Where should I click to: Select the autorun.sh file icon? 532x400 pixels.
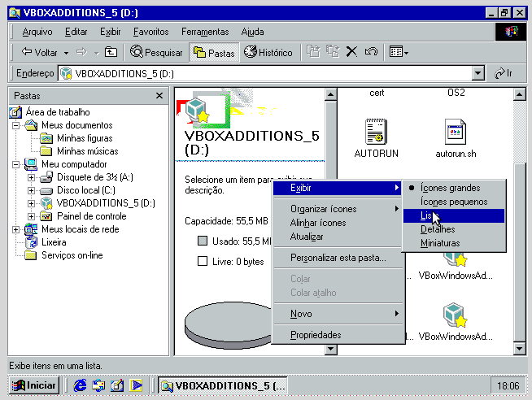point(456,133)
